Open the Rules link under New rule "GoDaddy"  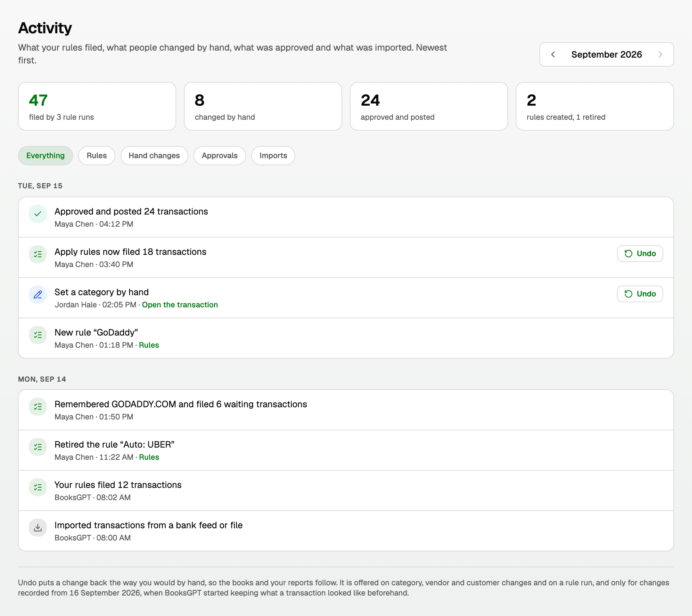(149, 345)
